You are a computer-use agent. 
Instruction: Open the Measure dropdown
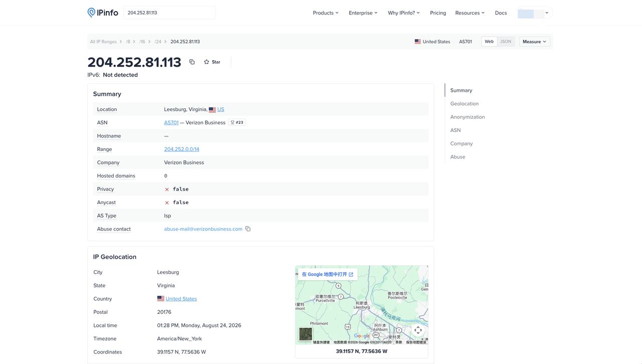(535, 42)
